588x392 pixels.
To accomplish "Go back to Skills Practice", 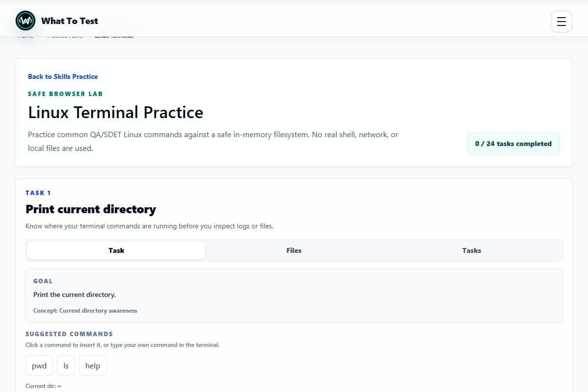I will [63, 76].
